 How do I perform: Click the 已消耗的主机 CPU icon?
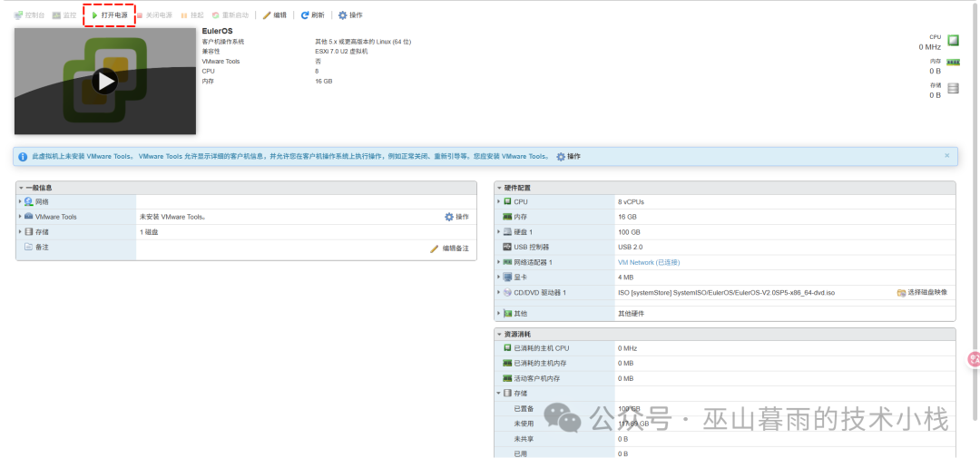click(x=507, y=348)
